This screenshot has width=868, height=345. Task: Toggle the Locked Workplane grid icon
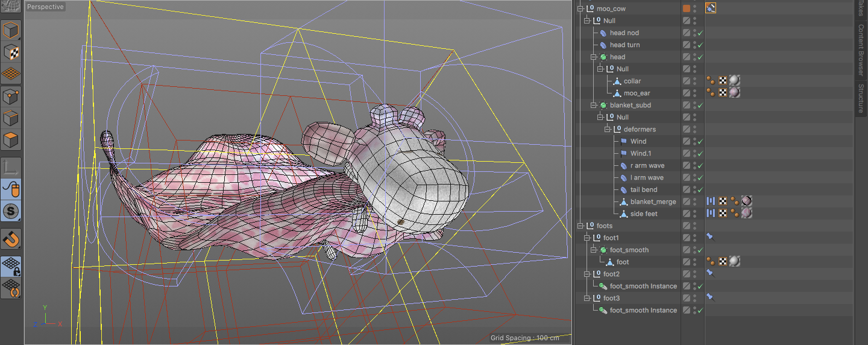(11, 266)
